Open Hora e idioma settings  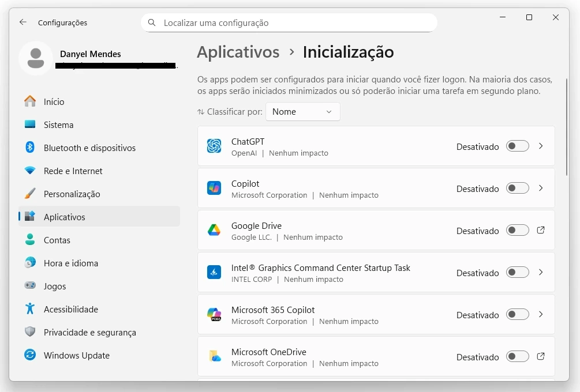click(x=99, y=263)
